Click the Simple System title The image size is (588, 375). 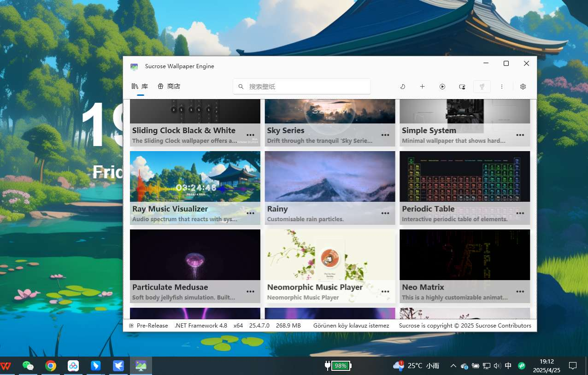tap(429, 130)
